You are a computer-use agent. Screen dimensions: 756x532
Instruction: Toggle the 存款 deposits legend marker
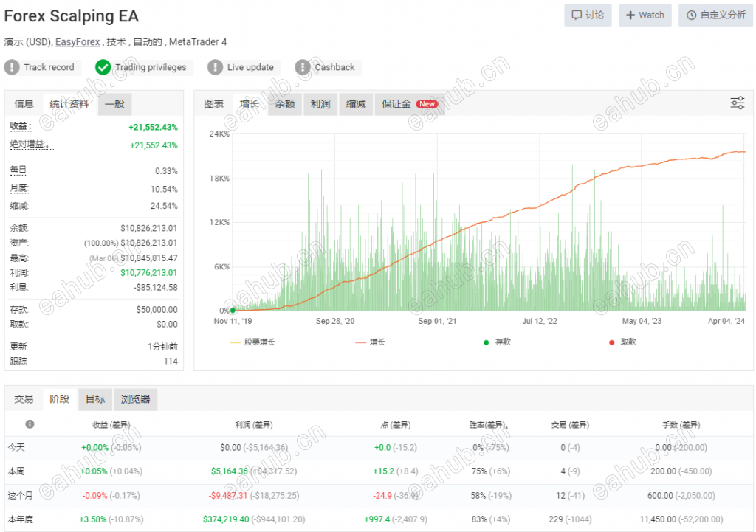pyautogui.click(x=497, y=342)
